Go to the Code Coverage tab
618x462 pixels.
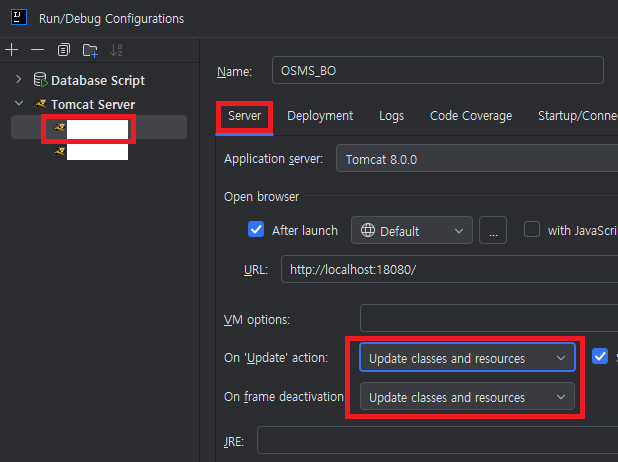471,116
